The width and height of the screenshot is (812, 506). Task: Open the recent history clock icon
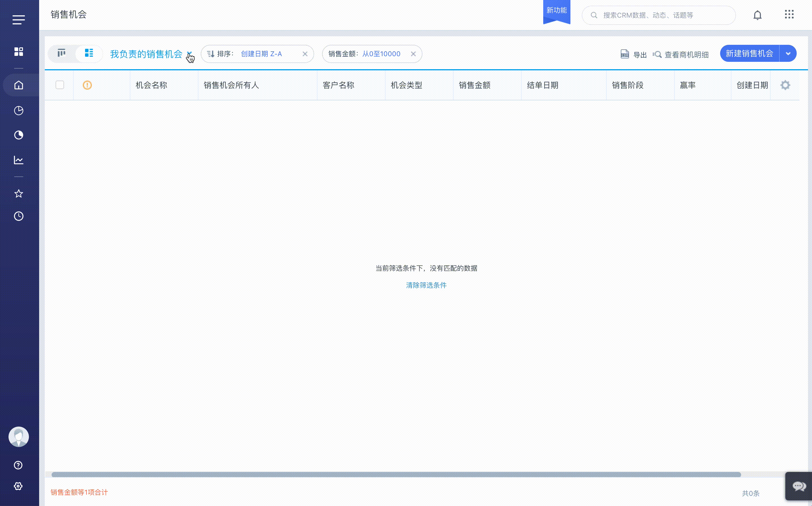coord(19,216)
